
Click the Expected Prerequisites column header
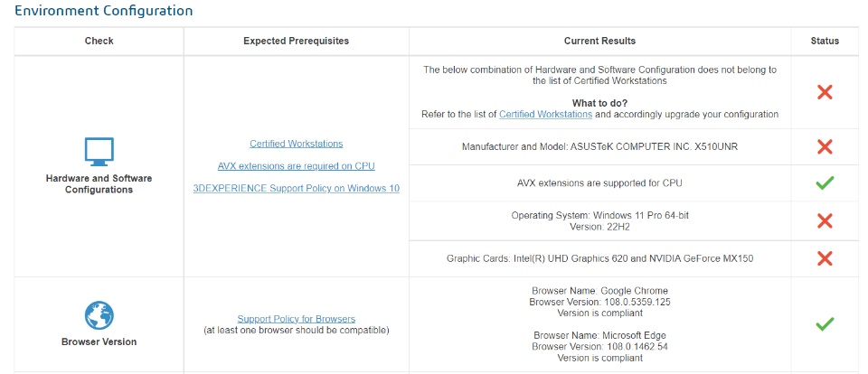pos(297,41)
